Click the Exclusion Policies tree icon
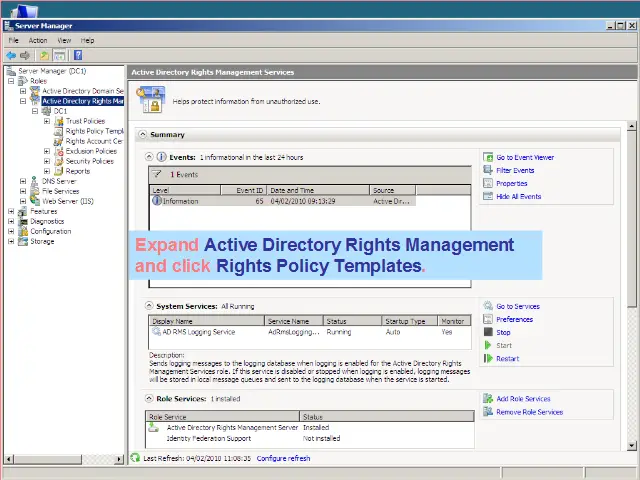This screenshot has height=480, width=640. click(59, 151)
